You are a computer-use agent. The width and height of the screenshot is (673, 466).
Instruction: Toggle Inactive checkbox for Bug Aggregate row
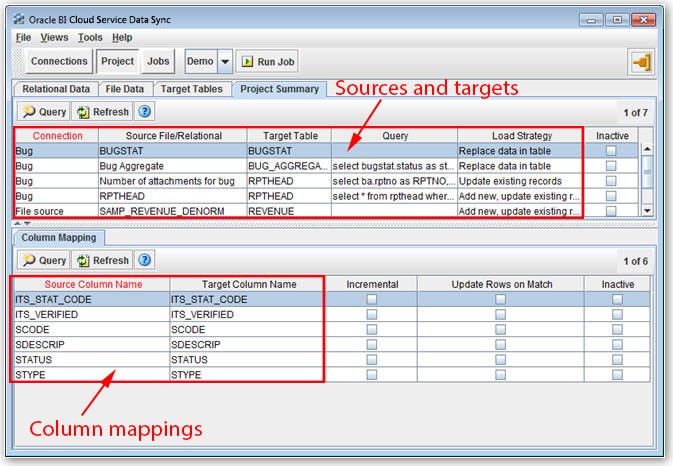pos(611,166)
